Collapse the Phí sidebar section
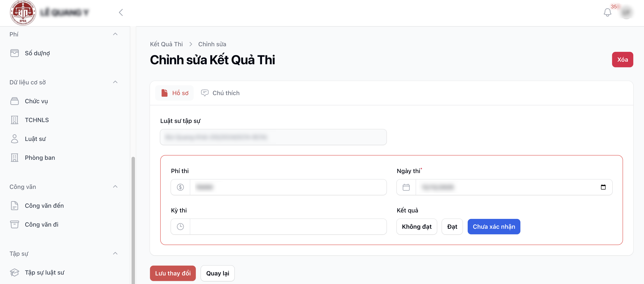Screen dimensions: 644x284 (115, 34)
